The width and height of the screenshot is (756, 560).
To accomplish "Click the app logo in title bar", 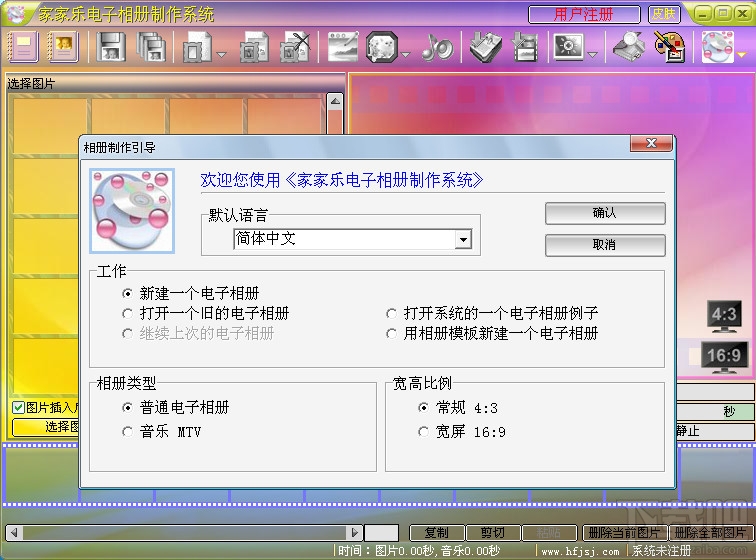I will [x=14, y=14].
